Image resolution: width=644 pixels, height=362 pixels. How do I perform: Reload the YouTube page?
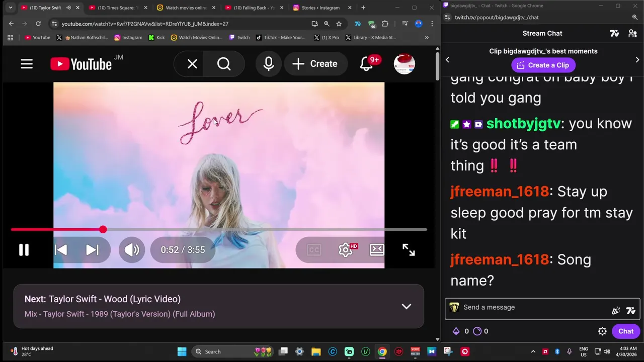[38, 24]
